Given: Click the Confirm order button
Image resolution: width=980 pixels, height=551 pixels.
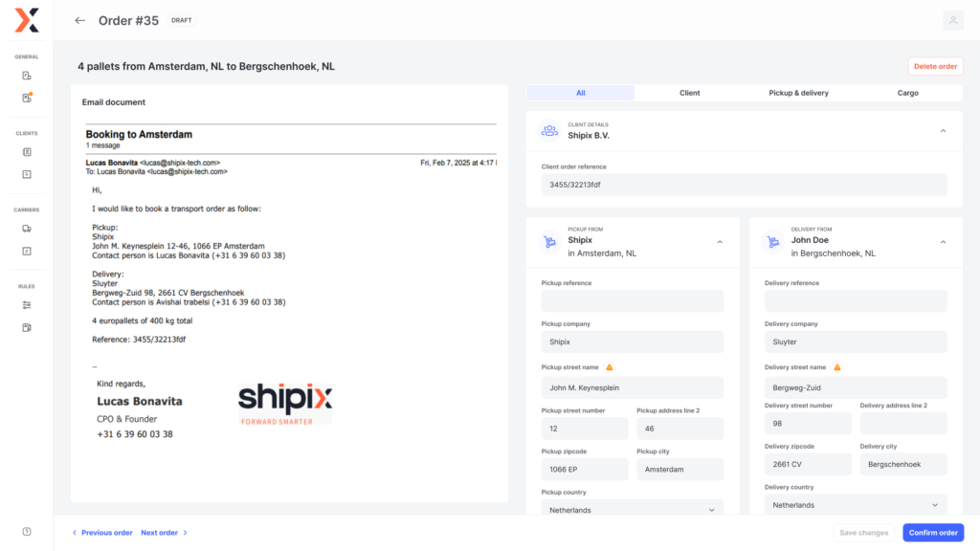Looking at the screenshot, I should pos(932,532).
